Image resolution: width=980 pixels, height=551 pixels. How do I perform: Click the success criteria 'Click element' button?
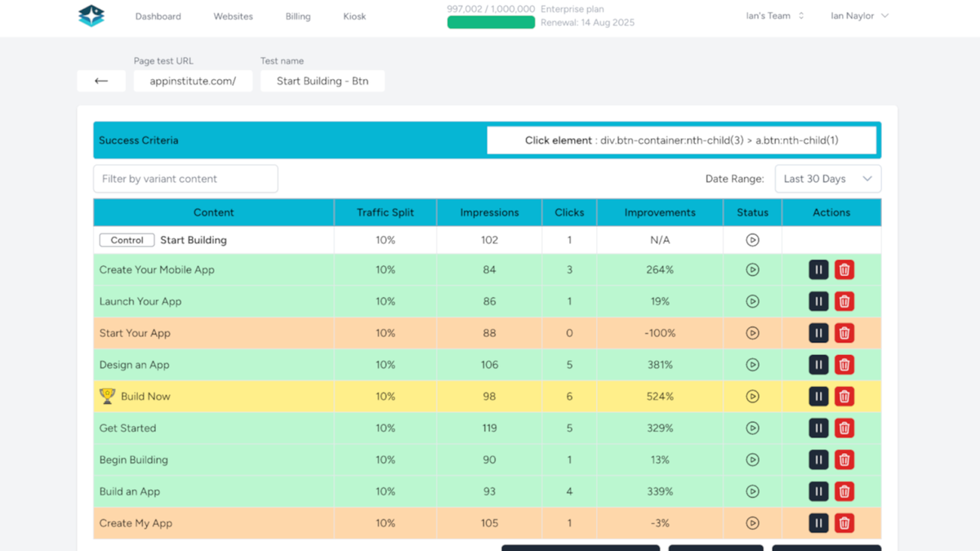pyautogui.click(x=684, y=140)
